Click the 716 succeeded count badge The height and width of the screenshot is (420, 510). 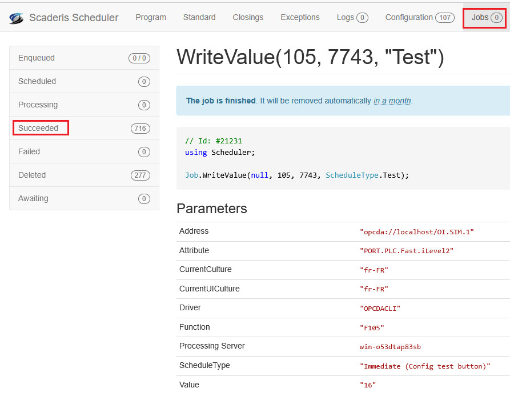(x=140, y=129)
